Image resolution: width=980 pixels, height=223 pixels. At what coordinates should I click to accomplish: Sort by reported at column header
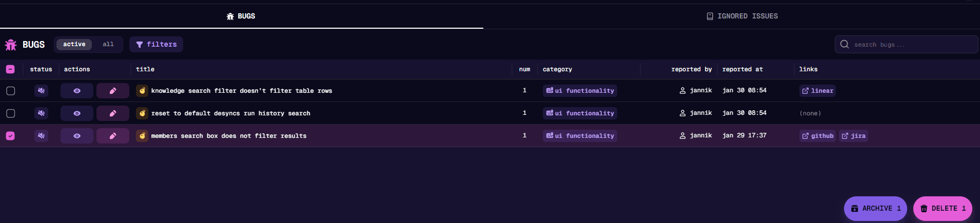point(742,69)
